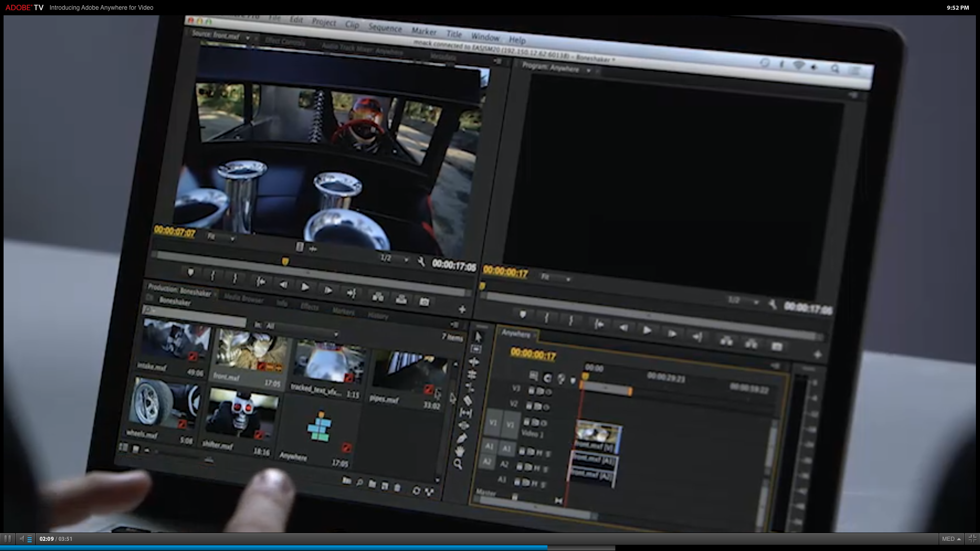Image resolution: width=980 pixels, height=551 pixels.
Task: Open the Sequence menu
Action: coord(385,28)
